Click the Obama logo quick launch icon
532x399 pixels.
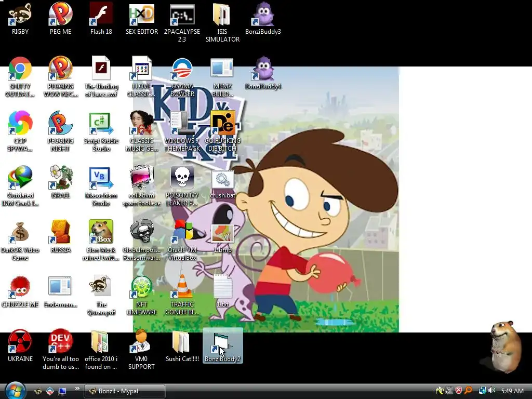point(50,391)
